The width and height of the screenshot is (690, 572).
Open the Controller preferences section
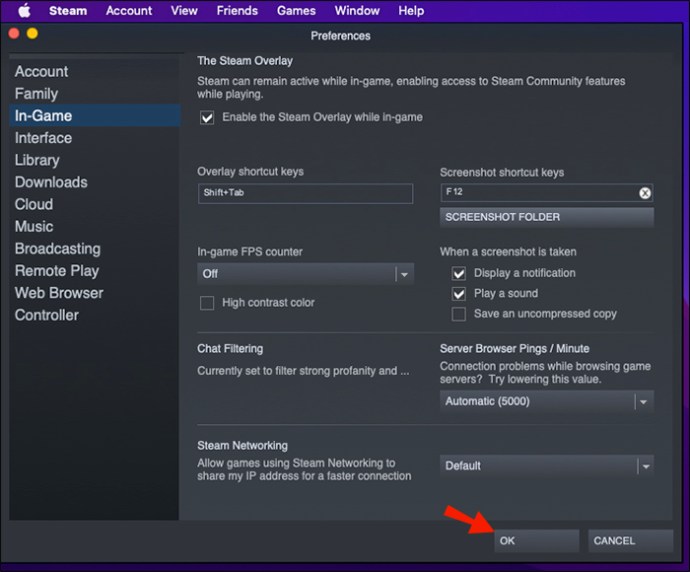click(x=95, y=315)
